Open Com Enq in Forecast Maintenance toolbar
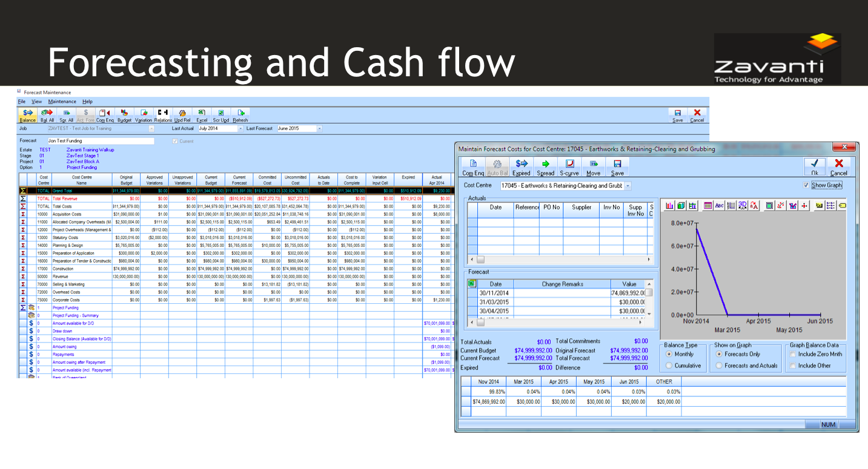This screenshot has width=868, height=469. coord(105,116)
